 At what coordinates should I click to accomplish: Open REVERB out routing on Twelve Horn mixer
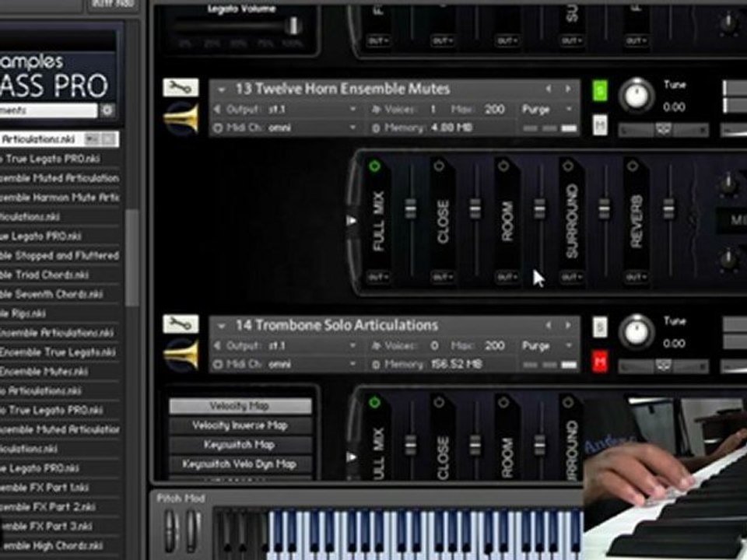(636, 277)
